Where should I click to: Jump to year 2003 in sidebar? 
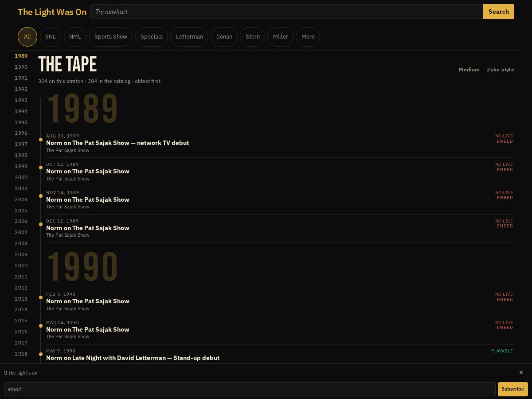pyautogui.click(x=21, y=188)
